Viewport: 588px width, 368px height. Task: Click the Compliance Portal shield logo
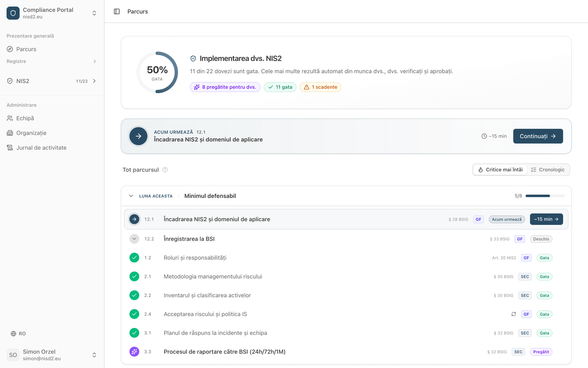(13, 13)
